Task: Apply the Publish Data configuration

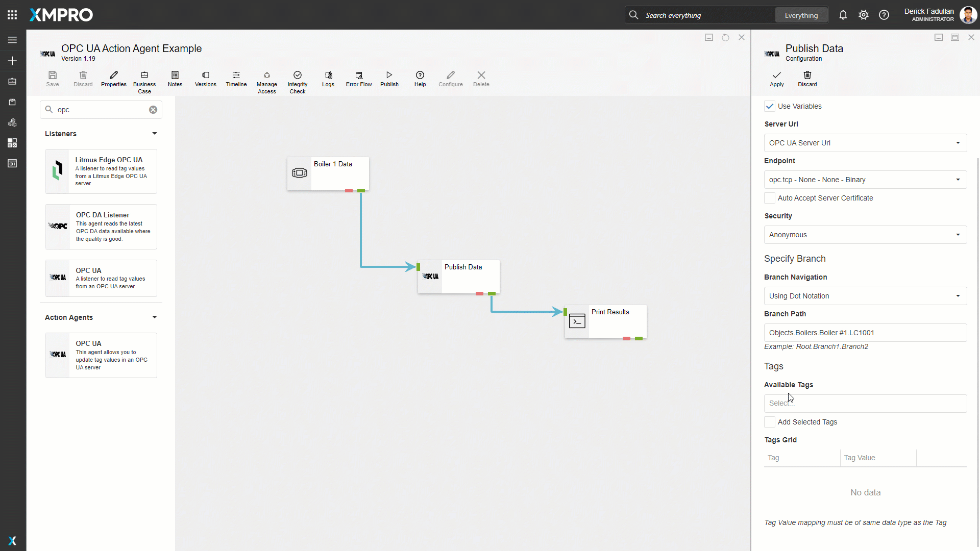Action: (x=776, y=79)
